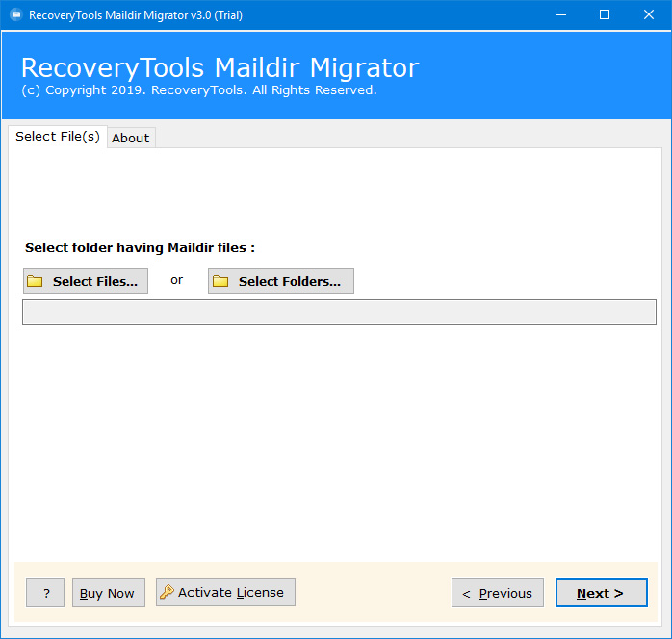The height and width of the screenshot is (639, 672).
Task: Click the copyright 2019 notice text
Action: click(198, 90)
